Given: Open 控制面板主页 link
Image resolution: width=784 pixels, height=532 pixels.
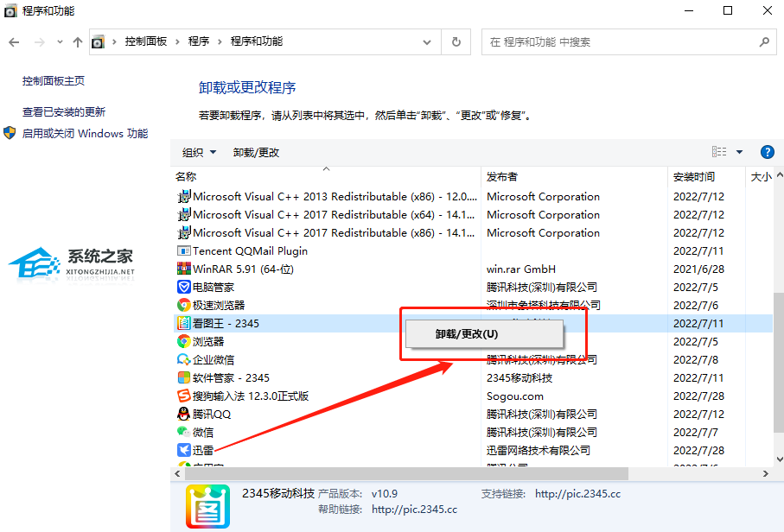Looking at the screenshot, I should point(54,81).
